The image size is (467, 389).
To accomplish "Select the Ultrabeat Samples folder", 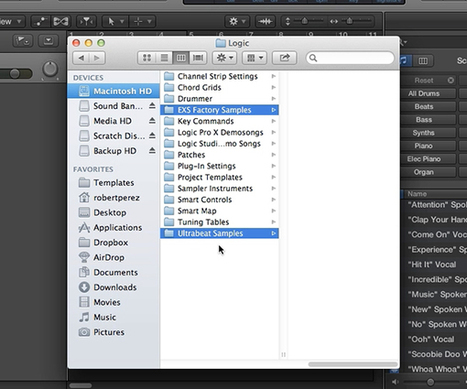I will (x=219, y=233).
